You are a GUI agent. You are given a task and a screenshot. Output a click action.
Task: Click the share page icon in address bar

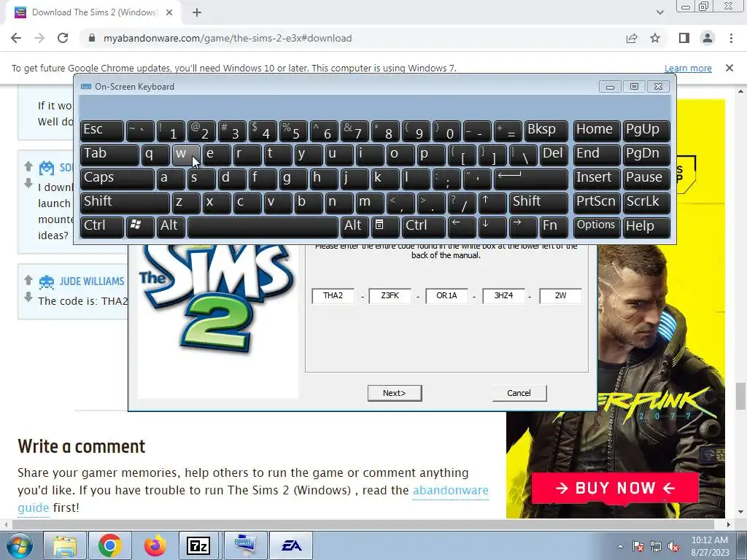(632, 38)
